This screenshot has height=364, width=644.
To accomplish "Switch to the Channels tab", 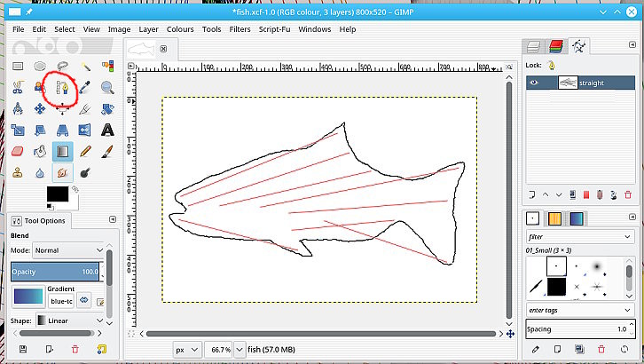I will (555, 46).
